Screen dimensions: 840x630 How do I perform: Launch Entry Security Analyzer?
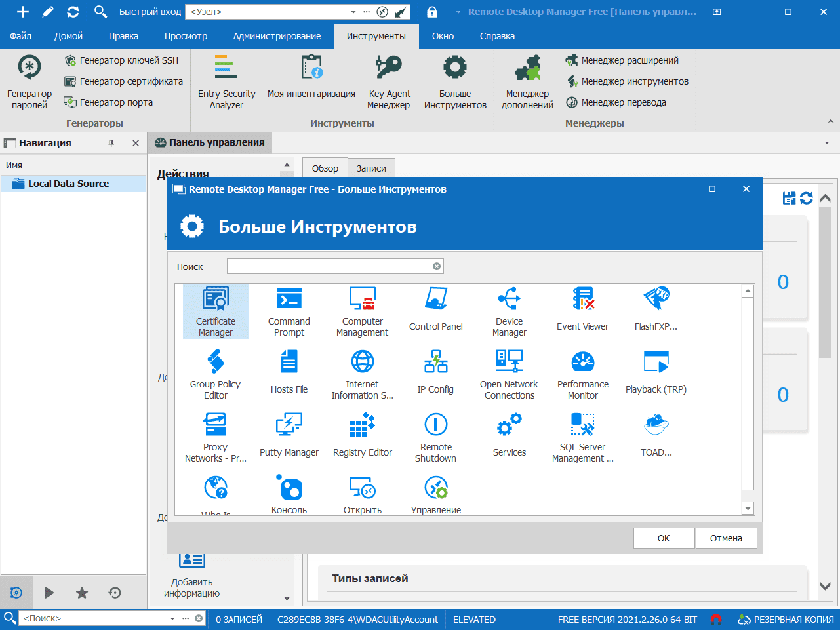tap(226, 82)
